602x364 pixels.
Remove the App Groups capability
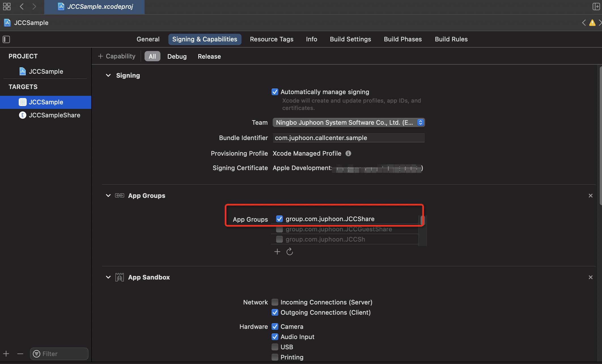tap(591, 196)
